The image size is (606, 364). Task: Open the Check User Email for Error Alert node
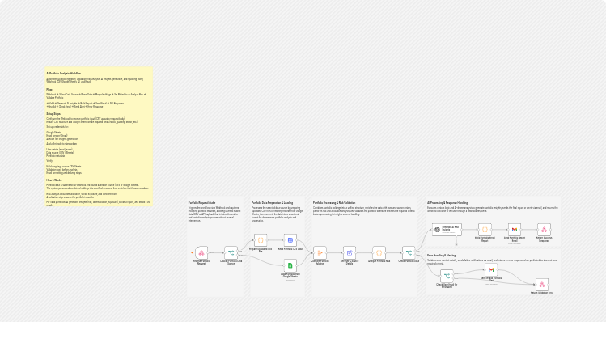[447, 276]
